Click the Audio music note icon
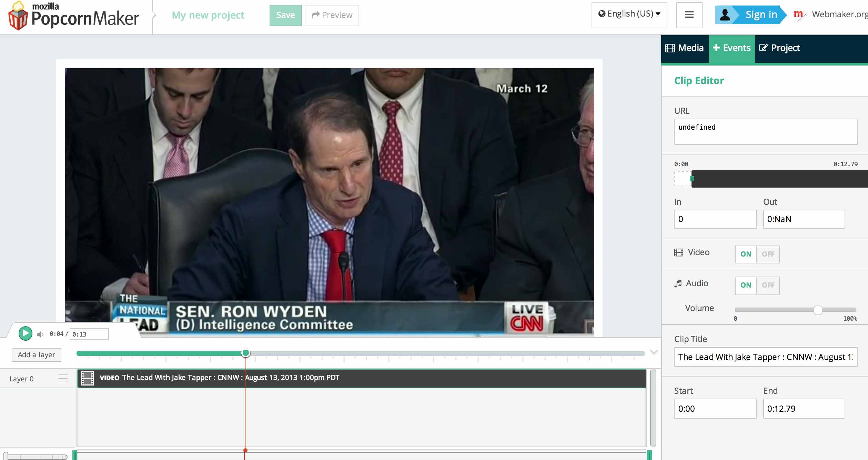The height and width of the screenshot is (460, 868). 678,283
